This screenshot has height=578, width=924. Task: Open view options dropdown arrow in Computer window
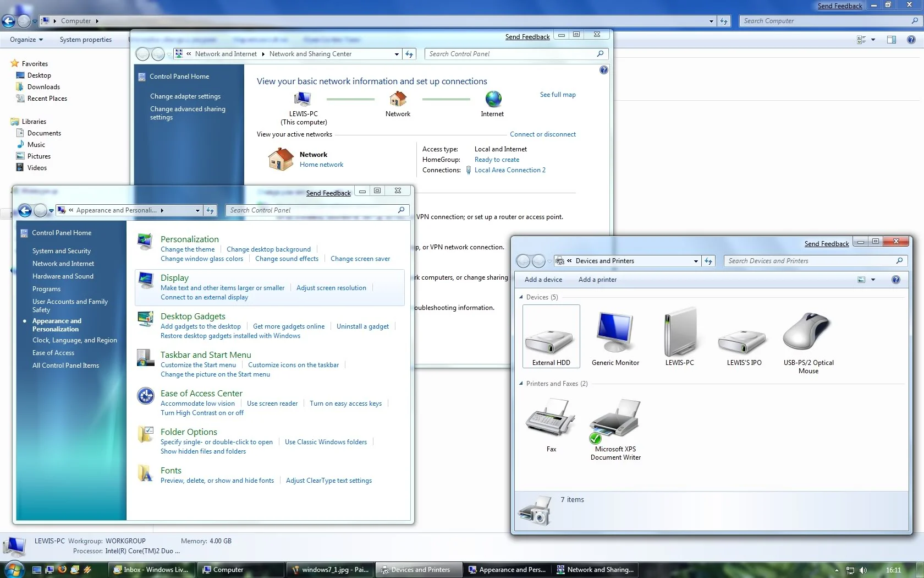tap(873, 40)
